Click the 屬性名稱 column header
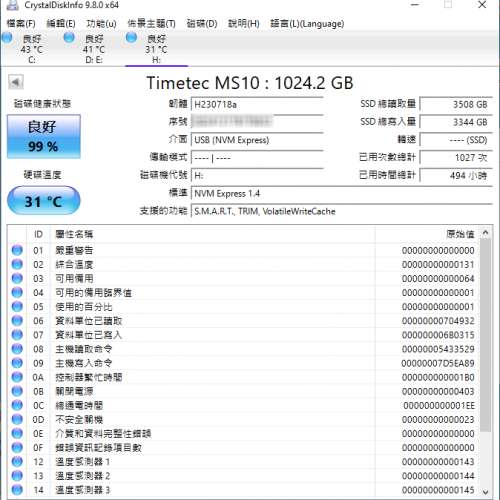500x500 pixels. pyautogui.click(x=213, y=234)
